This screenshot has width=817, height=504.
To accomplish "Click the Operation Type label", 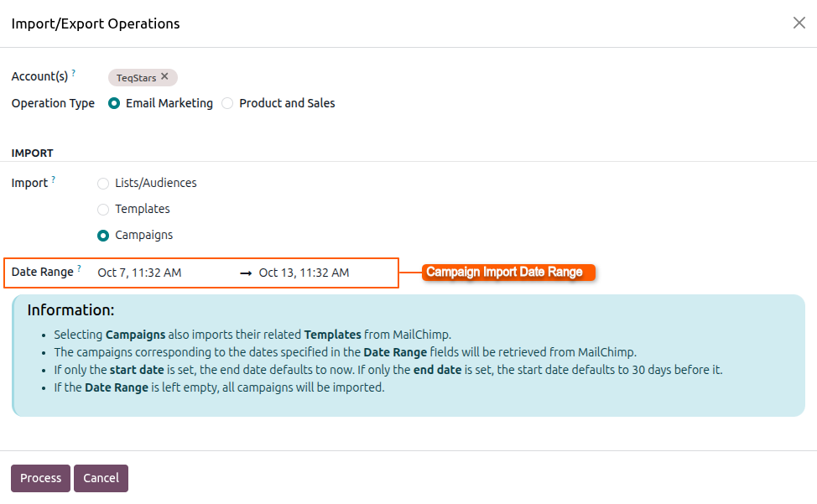I will click(53, 103).
